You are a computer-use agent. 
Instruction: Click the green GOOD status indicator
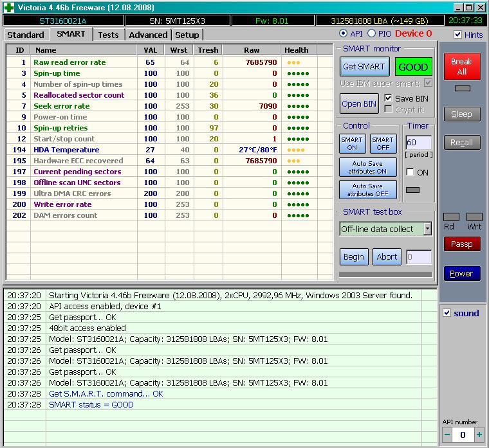point(413,67)
